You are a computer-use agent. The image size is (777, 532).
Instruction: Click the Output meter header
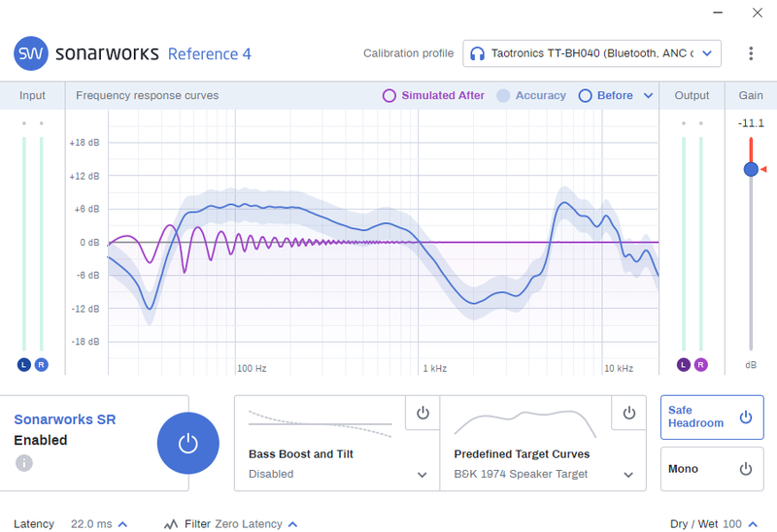(692, 95)
